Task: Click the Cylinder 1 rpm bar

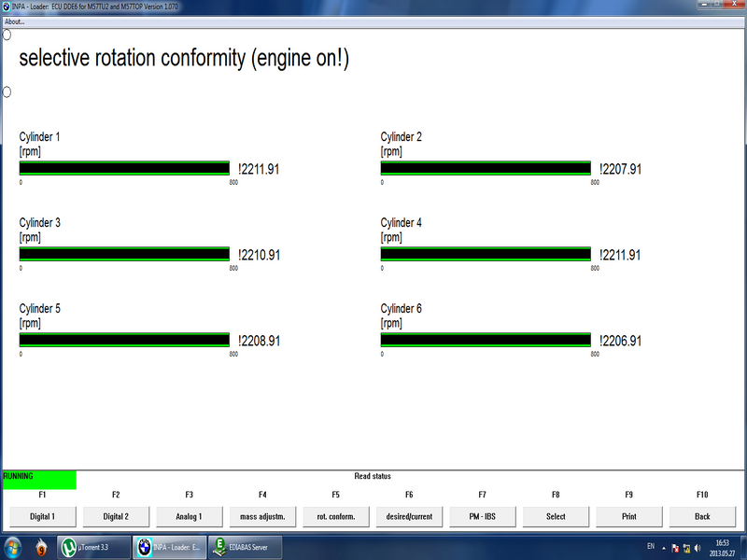Action: (x=124, y=168)
